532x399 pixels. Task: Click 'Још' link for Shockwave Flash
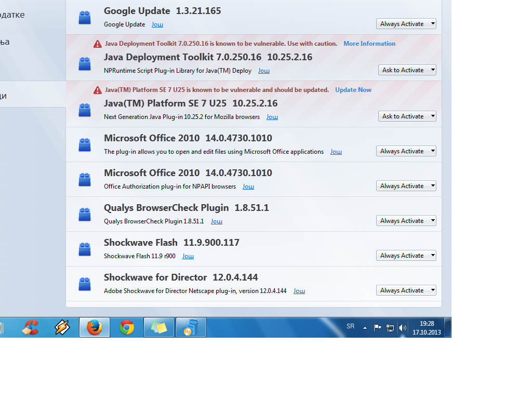tap(188, 256)
